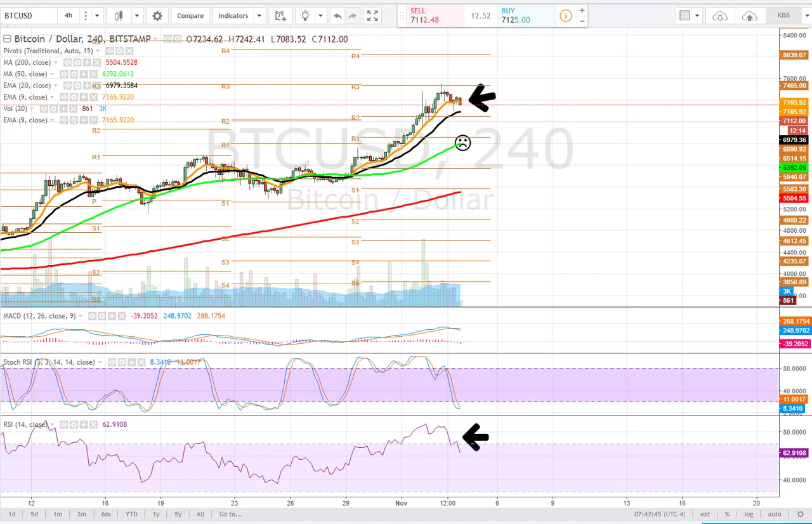The width and height of the screenshot is (812, 524).
Task: Open settings gear beside the Bitcoin / Dollar title
Action: (x=177, y=39)
